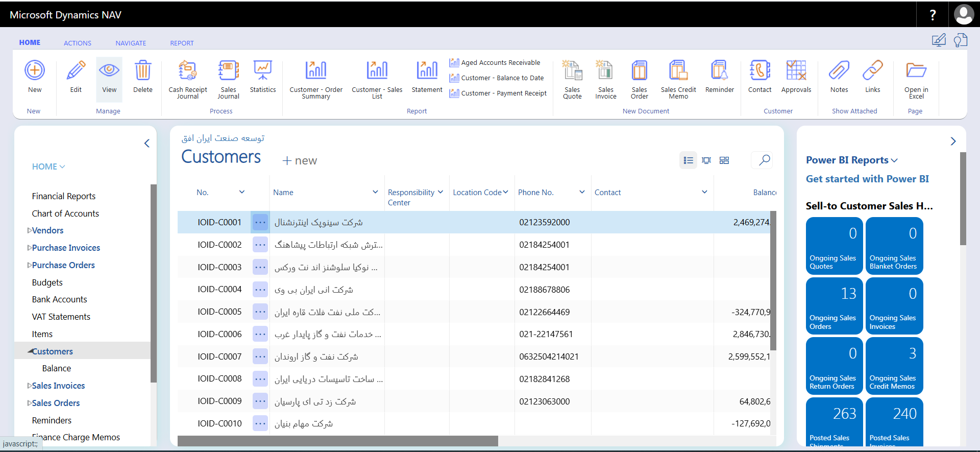The height and width of the screenshot is (452, 980).
Task: Open the ribbon icon beside personalize
Action: pyautogui.click(x=960, y=40)
